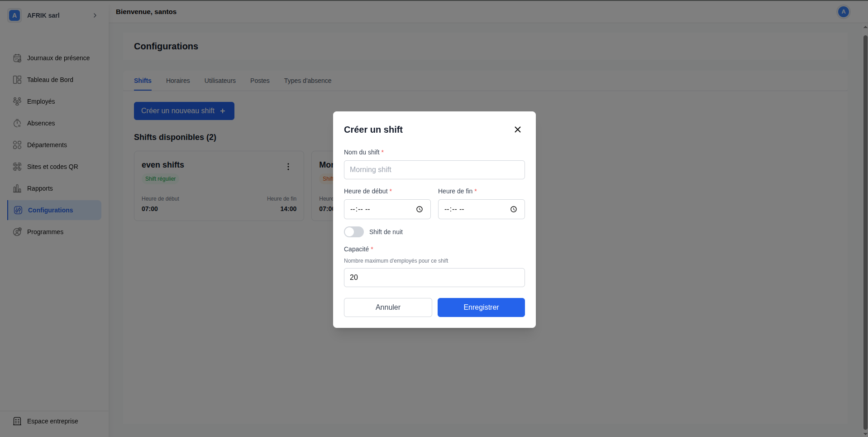This screenshot has width=868, height=437.
Task: Click the Capacité number field
Action: 434,278
